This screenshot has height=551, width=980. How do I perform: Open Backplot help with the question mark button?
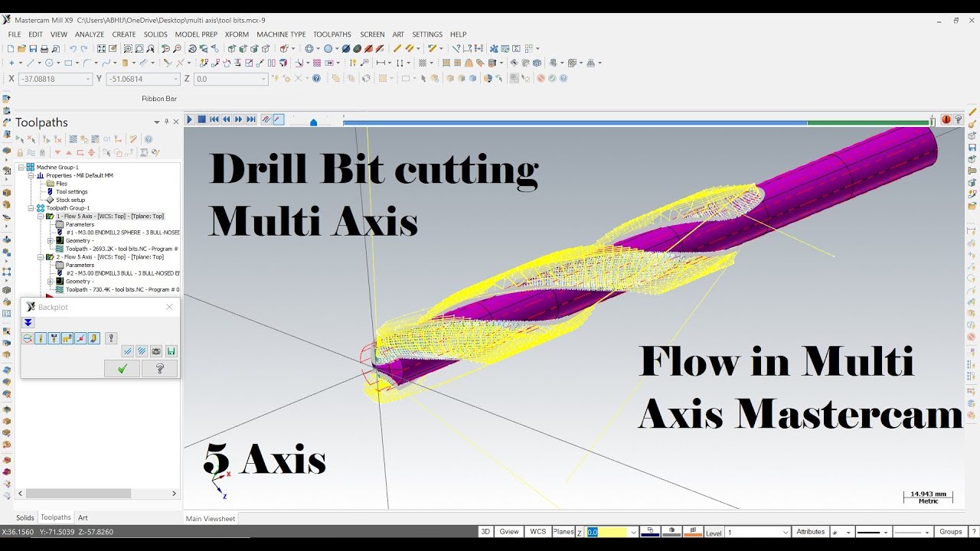click(x=160, y=369)
